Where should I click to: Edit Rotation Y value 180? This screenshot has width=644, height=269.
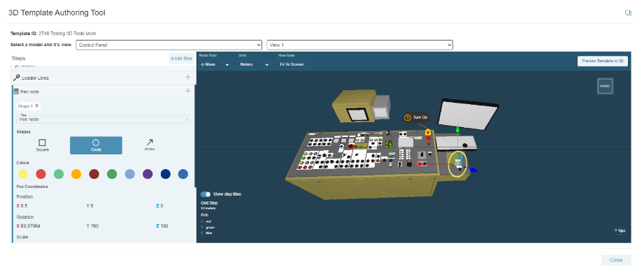94,226
